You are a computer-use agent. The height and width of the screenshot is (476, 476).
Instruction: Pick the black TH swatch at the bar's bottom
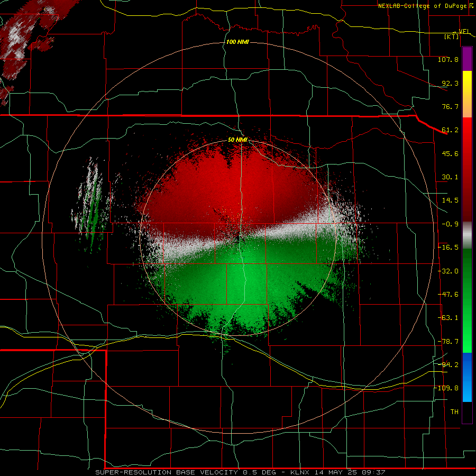[x=467, y=412]
